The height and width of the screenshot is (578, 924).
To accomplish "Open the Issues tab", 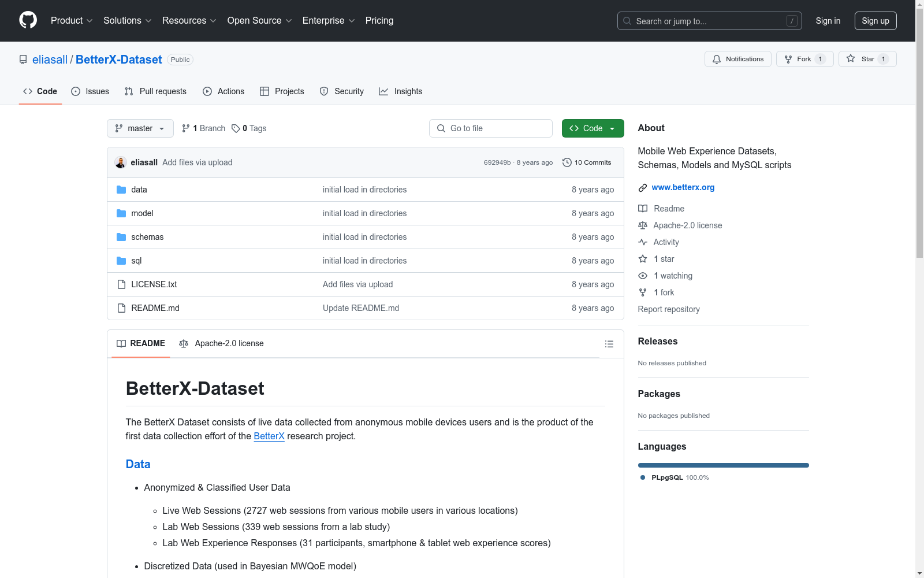I will pyautogui.click(x=90, y=91).
